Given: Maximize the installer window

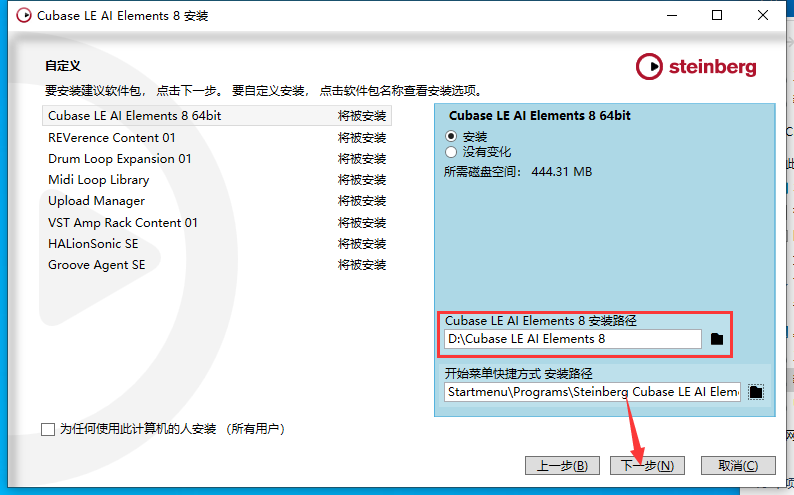Looking at the screenshot, I should [x=717, y=15].
